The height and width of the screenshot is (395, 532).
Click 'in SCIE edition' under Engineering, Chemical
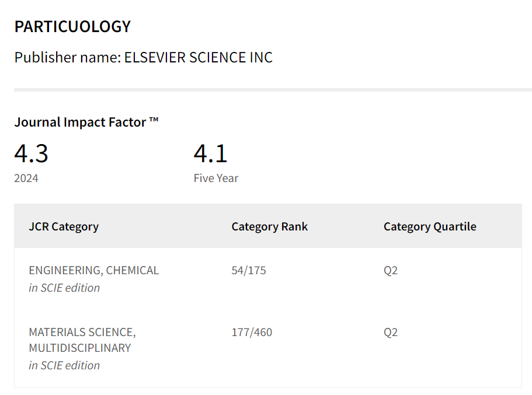pyautogui.click(x=64, y=288)
